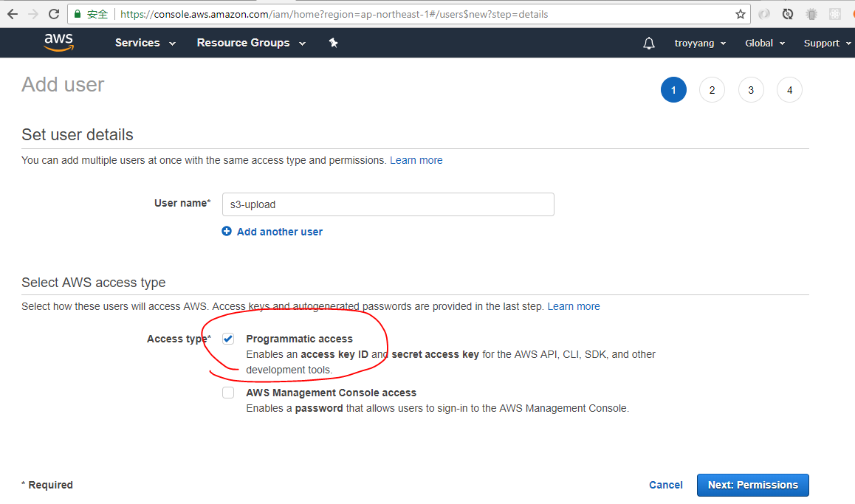Open the troyyang account dropdown
Image resolution: width=855 pixels, height=504 pixels.
699,44
